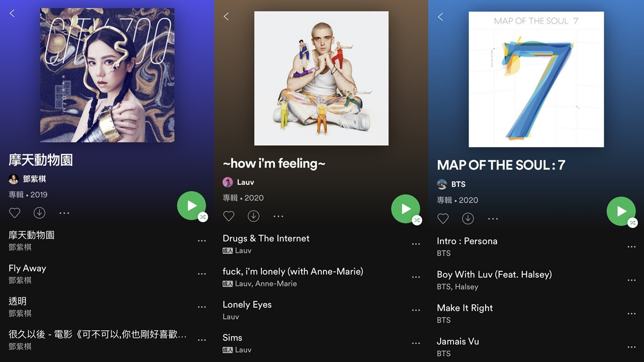Open more options for Make It Right
The image size is (644, 362).
pyautogui.click(x=631, y=314)
